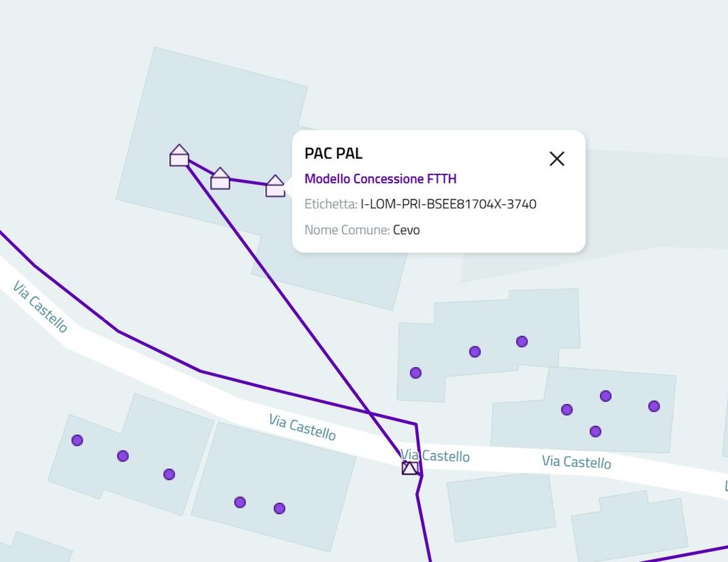Image resolution: width=728 pixels, height=562 pixels.
Task: Click the Etichetta code I-LOM-PRI-BSEE81704X-3740
Action: (448, 204)
